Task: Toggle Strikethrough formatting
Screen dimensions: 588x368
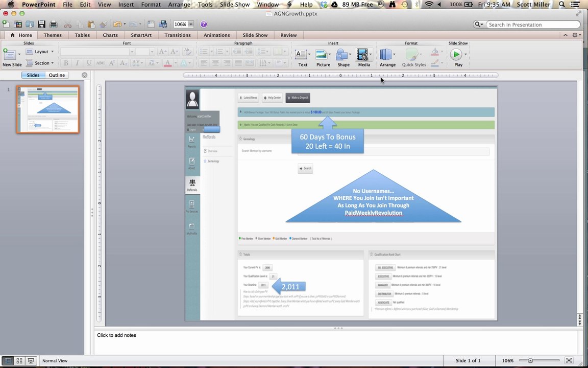Action: coord(100,63)
